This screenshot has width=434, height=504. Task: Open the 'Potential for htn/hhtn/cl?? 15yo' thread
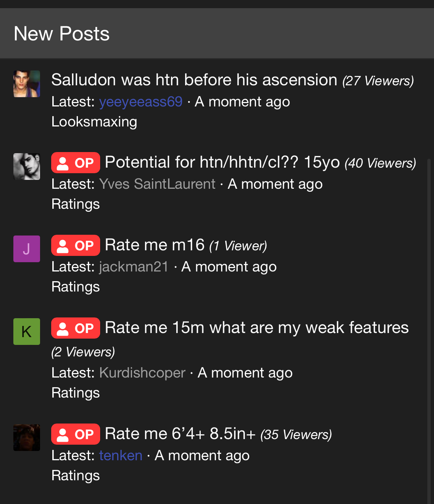coord(222,162)
